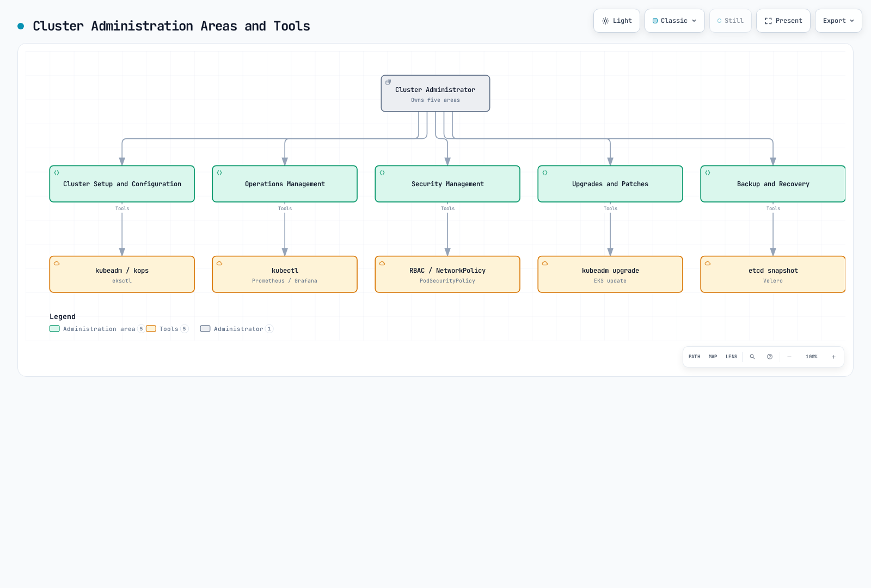
Task: Click the diagram title text
Action: tap(171, 26)
